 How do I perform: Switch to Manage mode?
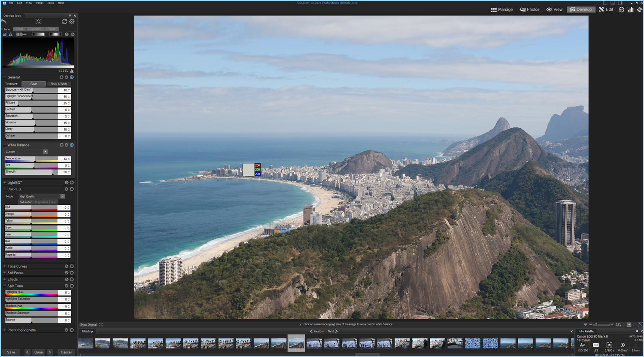click(502, 9)
